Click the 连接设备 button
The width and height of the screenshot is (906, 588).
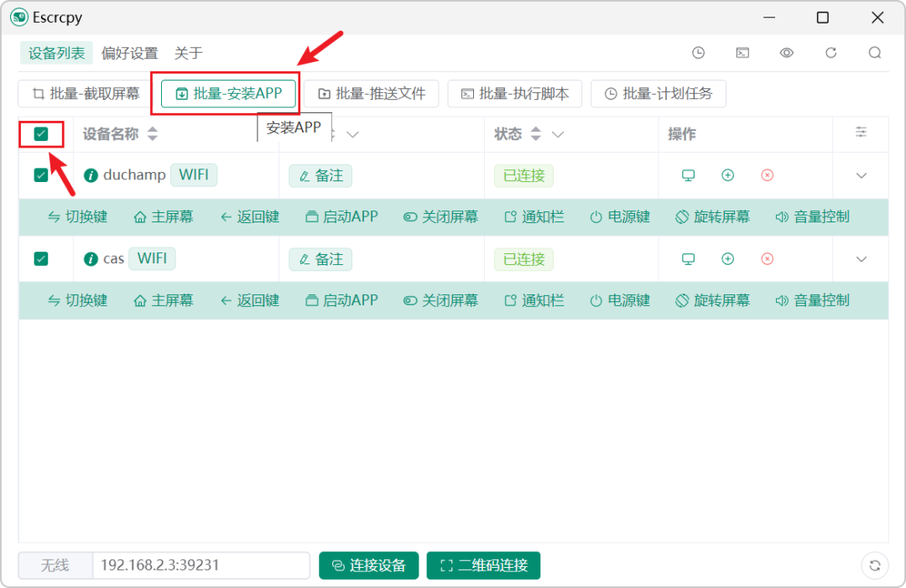(x=368, y=565)
